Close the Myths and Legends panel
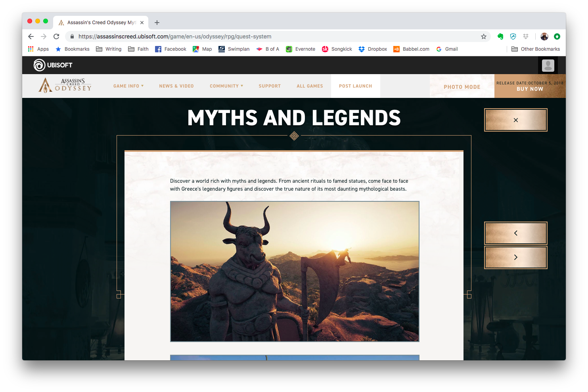The height and width of the screenshot is (392, 588). 516,120
